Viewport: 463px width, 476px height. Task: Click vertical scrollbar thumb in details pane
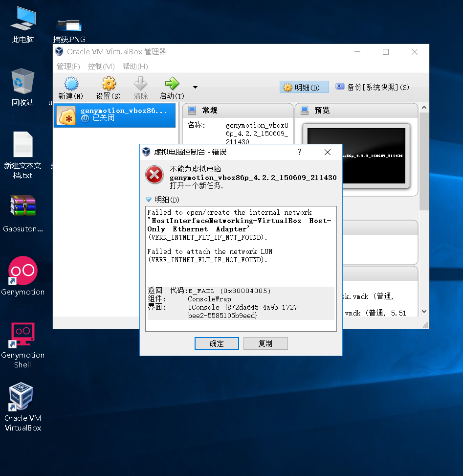[424, 161]
